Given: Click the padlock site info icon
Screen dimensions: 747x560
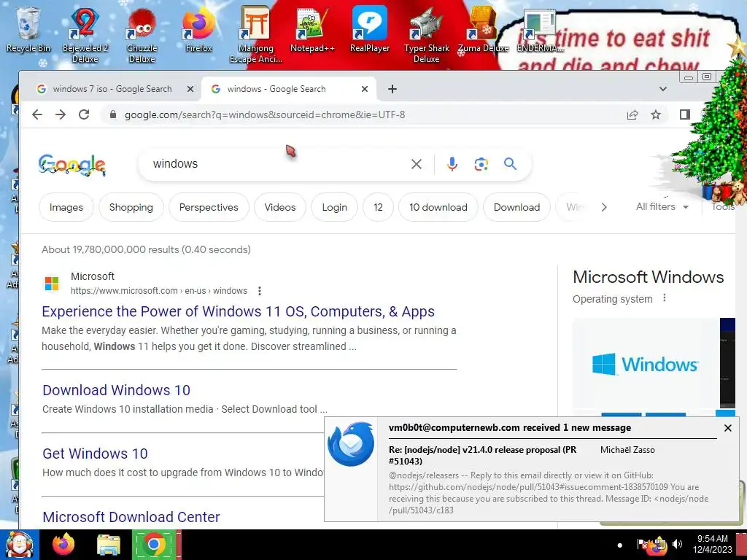Looking at the screenshot, I should pyautogui.click(x=113, y=114).
